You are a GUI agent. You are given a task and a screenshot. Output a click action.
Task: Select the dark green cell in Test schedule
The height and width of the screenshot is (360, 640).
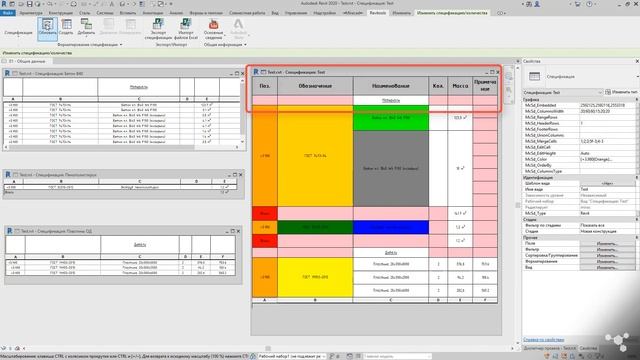coord(315,227)
